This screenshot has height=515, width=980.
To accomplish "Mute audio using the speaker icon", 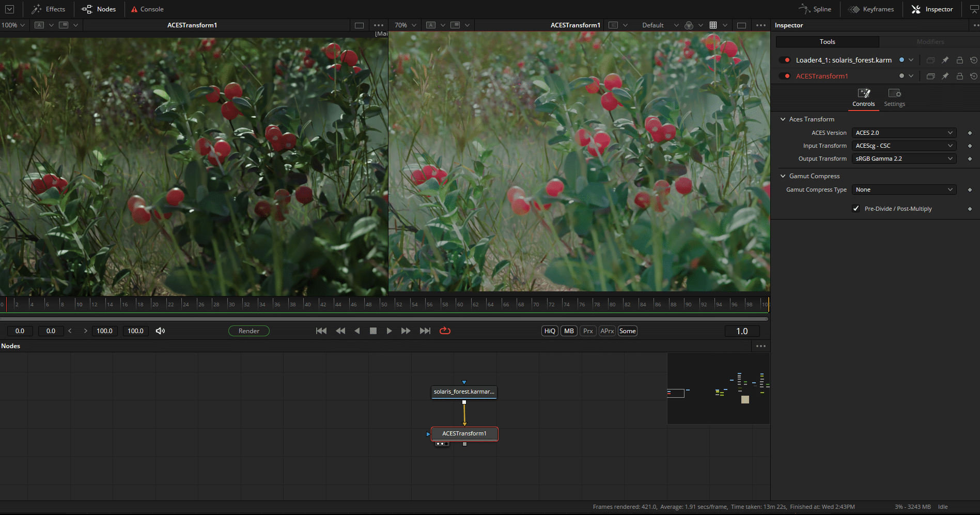I will (x=160, y=331).
